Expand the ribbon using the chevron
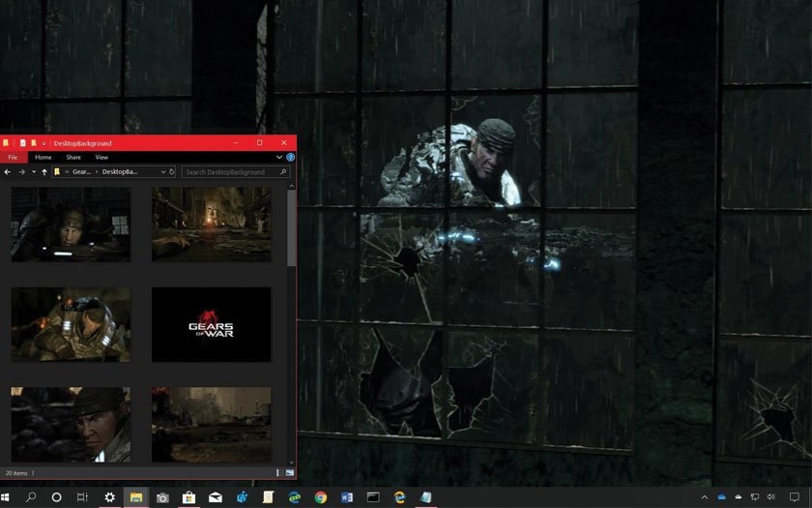The width and height of the screenshot is (812, 508). point(280,157)
